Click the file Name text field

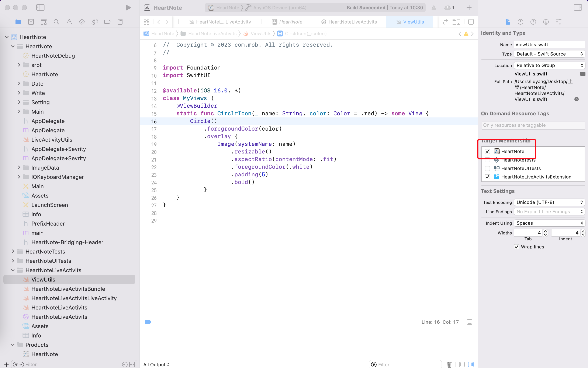coord(549,45)
